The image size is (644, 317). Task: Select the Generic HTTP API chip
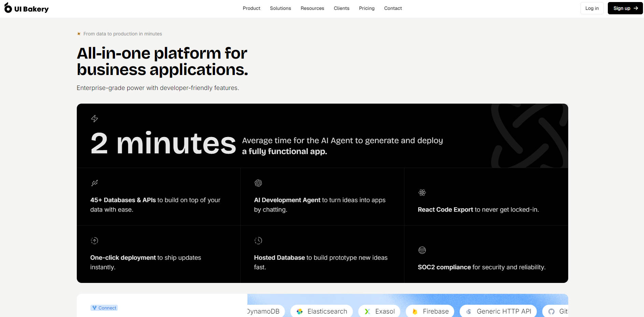498,311
